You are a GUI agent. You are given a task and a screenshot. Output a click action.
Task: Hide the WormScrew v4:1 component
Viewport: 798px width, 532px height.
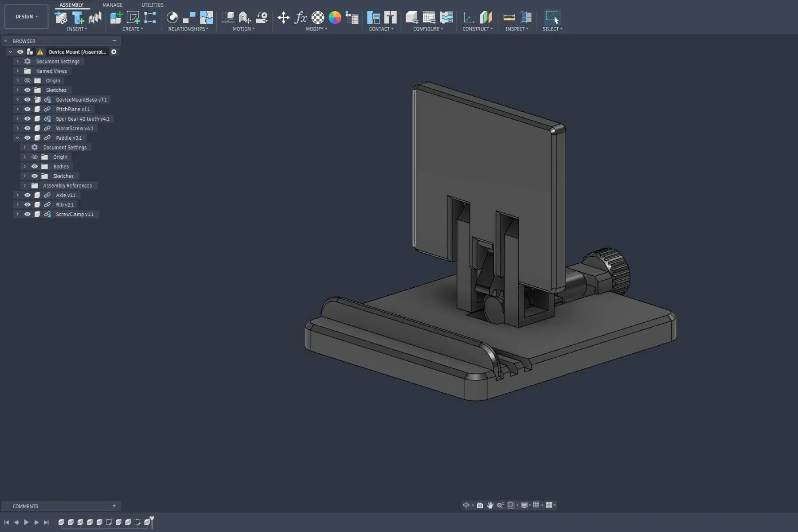pyautogui.click(x=27, y=128)
